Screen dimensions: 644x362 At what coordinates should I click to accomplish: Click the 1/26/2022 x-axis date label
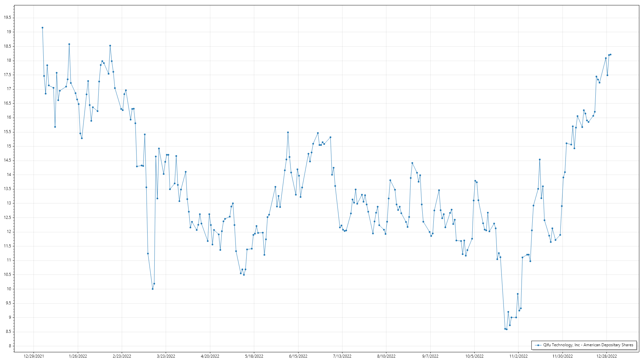point(78,356)
